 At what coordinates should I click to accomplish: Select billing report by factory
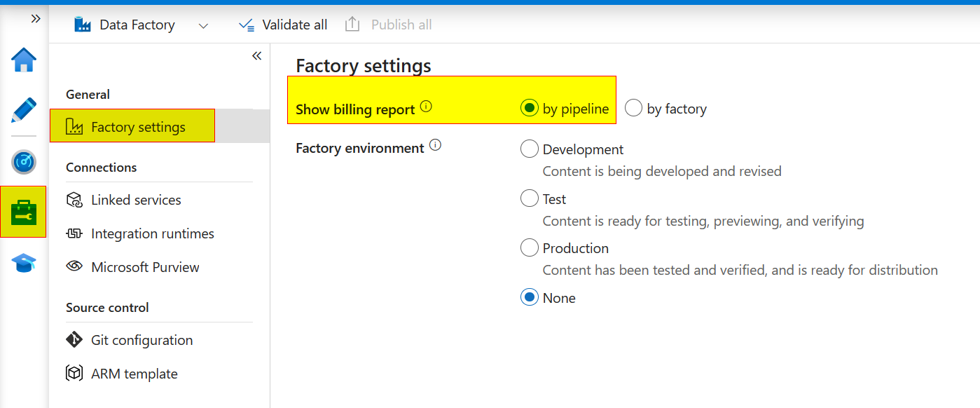click(633, 108)
